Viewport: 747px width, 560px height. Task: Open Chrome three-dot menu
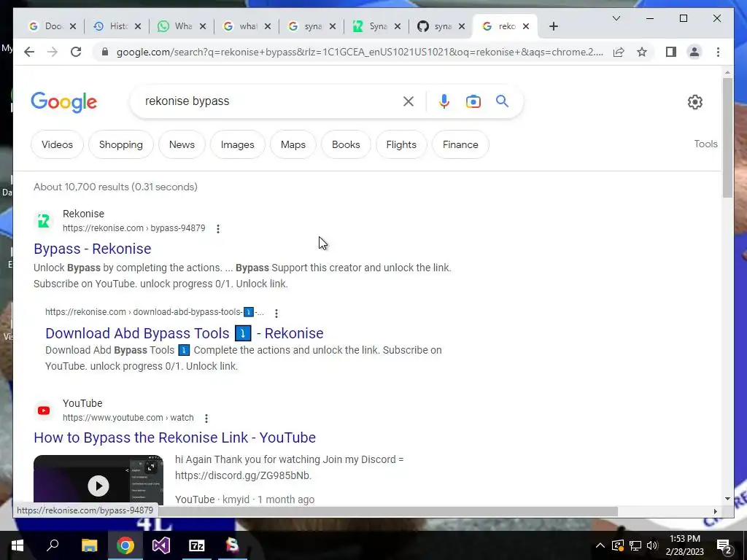point(718,52)
